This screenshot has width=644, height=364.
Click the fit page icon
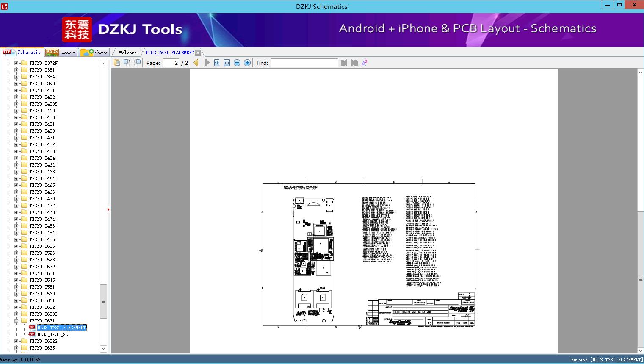(227, 63)
